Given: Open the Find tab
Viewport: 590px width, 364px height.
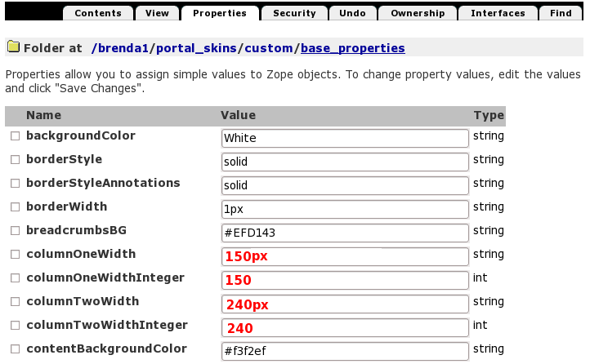Looking at the screenshot, I should (561, 13).
